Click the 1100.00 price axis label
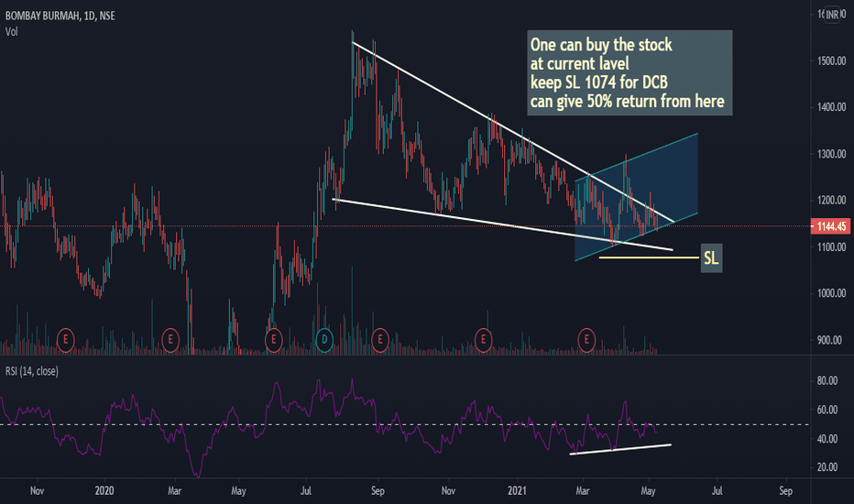 point(831,247)
